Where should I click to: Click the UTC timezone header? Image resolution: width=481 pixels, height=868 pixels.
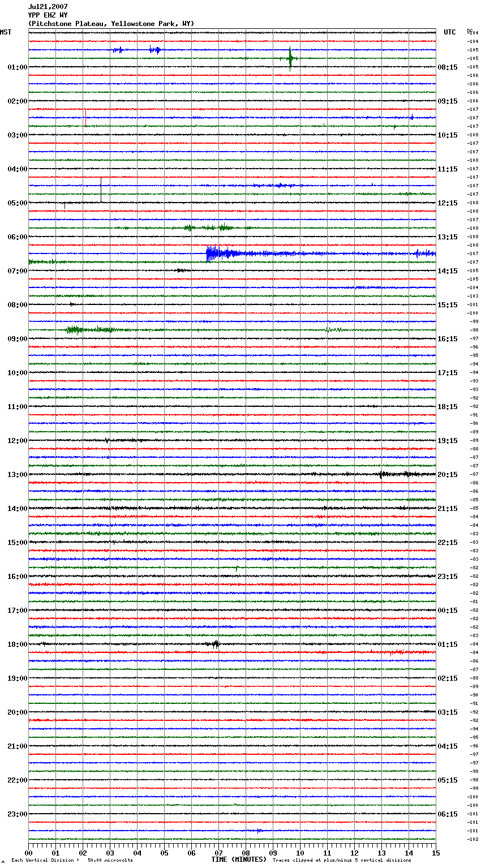450,32
